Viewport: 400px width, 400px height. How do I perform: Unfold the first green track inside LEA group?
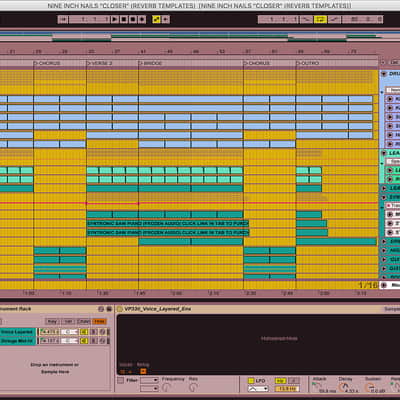pyautogui.click(x=389, y=170)
